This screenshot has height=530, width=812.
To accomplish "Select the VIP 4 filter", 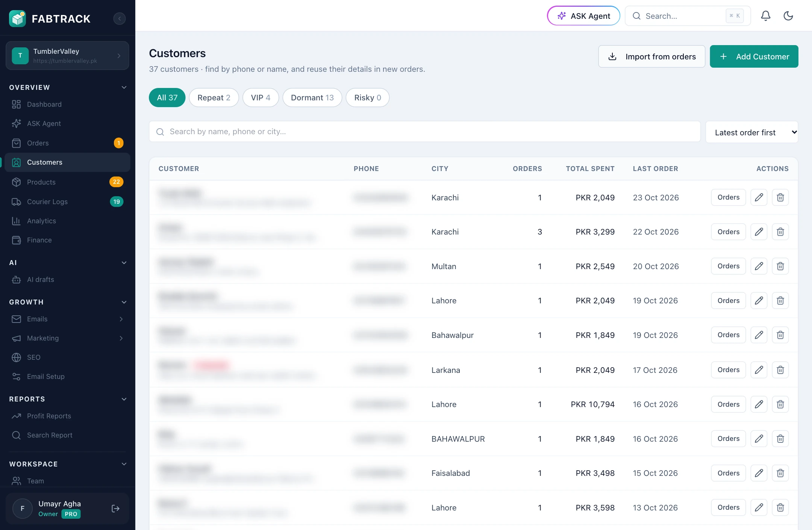I will point(261,98).
